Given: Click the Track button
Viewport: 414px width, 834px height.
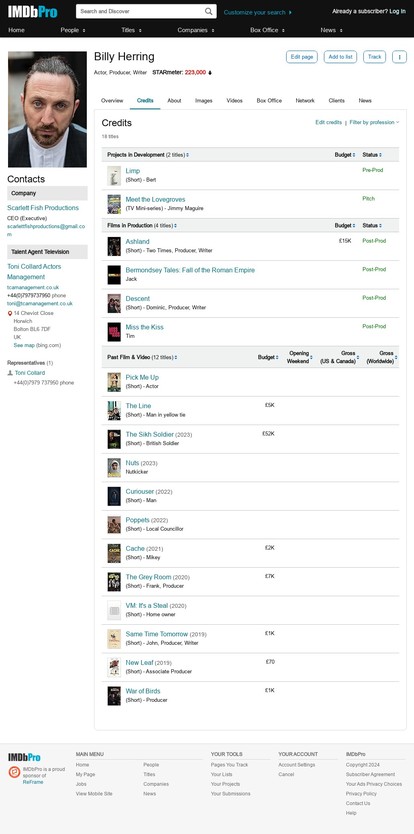Looking at the screenshot, I should [375, 57].
